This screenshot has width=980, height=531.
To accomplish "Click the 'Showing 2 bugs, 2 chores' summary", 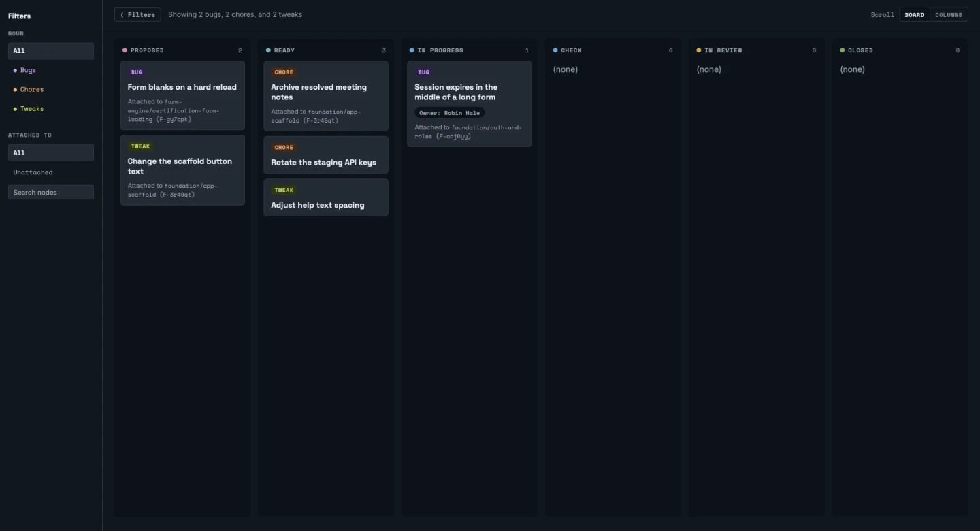I will click(x=235, y=14).
